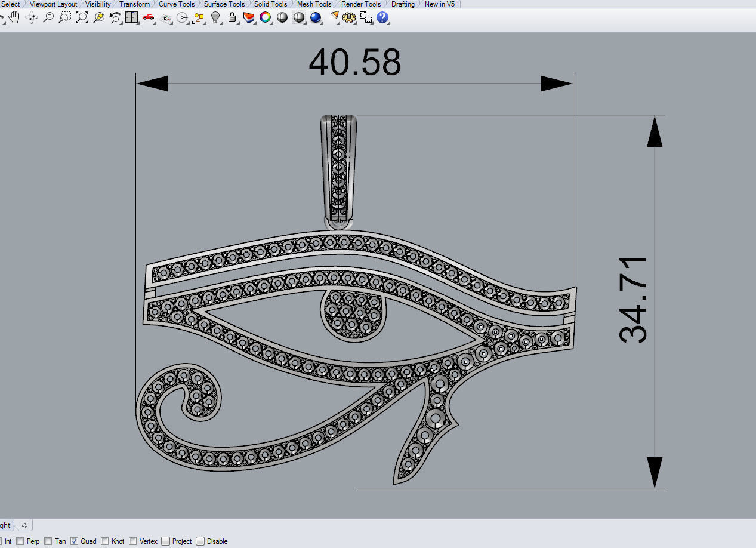Open Options gears icon
756x548 pixels.
click(350, 18)
